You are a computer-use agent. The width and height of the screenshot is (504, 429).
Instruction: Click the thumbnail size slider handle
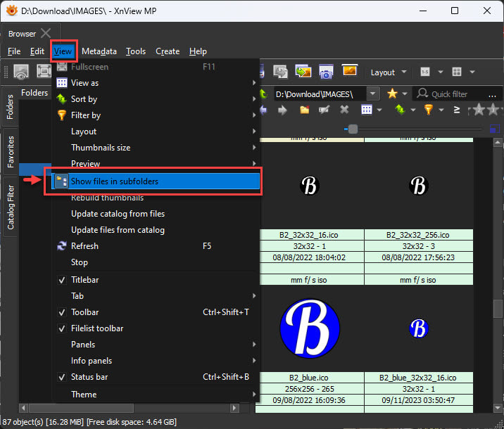tap(353, 129)
